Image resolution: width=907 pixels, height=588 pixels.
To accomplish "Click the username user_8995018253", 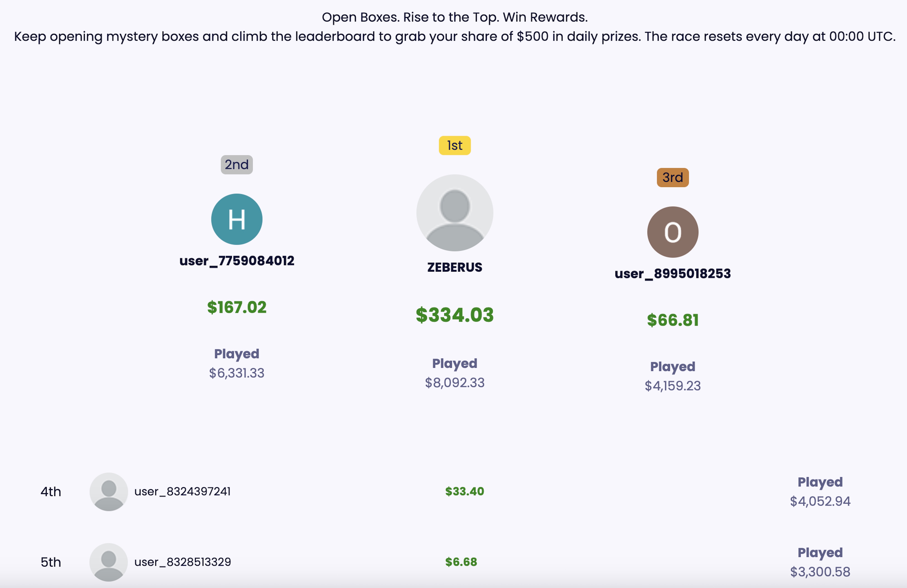I will coord(672,273).
